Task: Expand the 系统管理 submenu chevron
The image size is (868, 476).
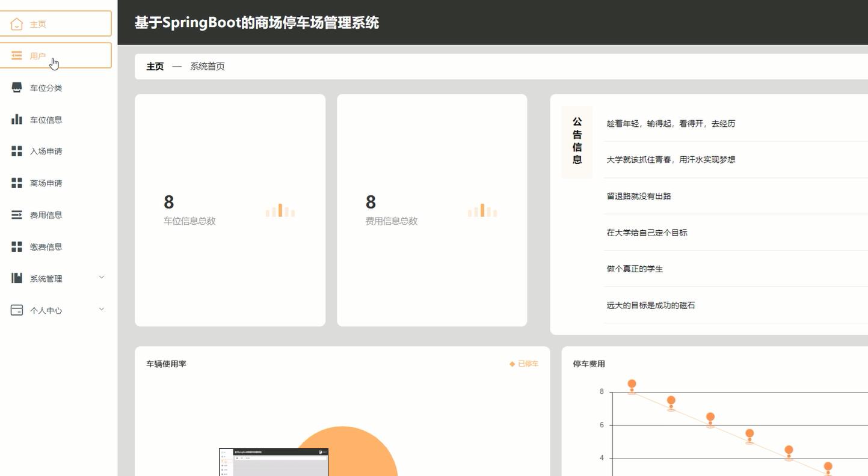Action: pyautogui.click(x=101, y=277)
